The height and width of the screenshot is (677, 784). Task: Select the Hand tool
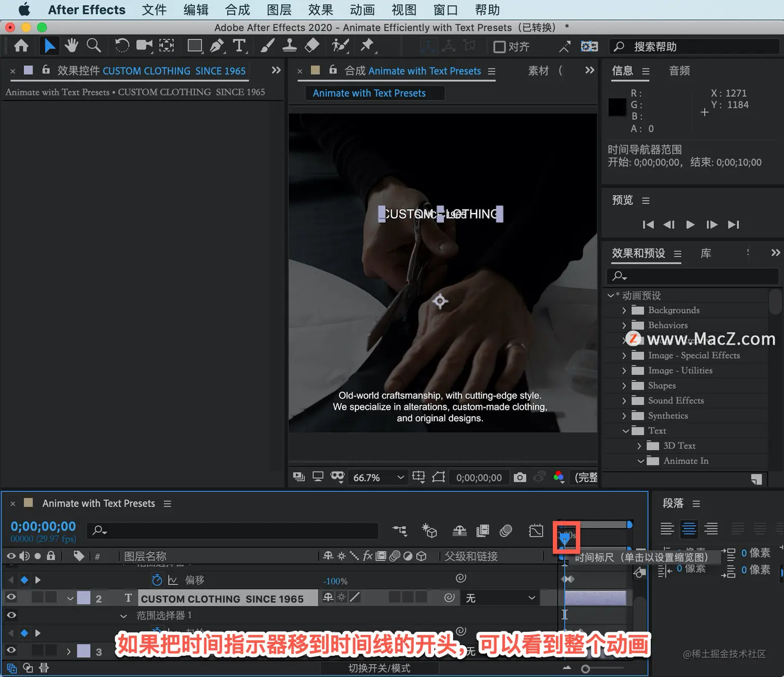(72, 46)
